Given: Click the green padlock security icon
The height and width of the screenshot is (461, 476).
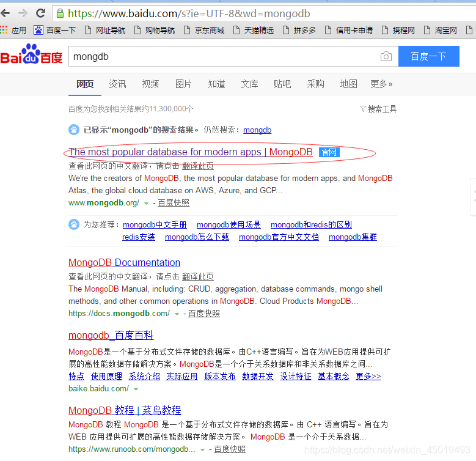Looking at the screenshot, I should coord(60,13).
